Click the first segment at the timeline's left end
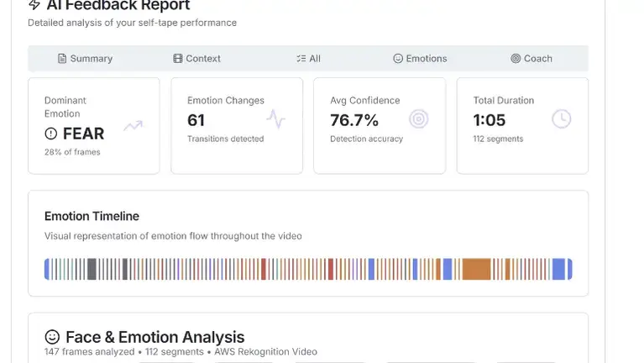This screenshot has width=644, height=363. [x=46, y=269]
